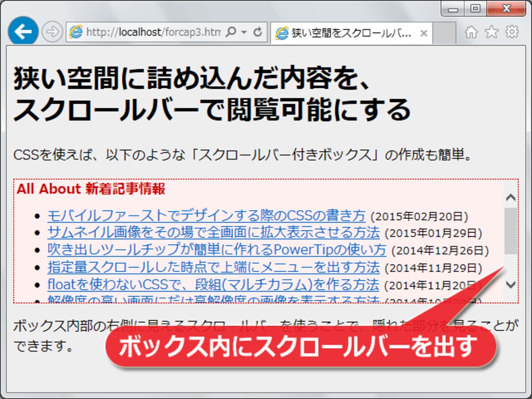This screenshot has height=399, width=532.
Task: Click the box scrollbar down arrow
Action: (x=511, y=284)
